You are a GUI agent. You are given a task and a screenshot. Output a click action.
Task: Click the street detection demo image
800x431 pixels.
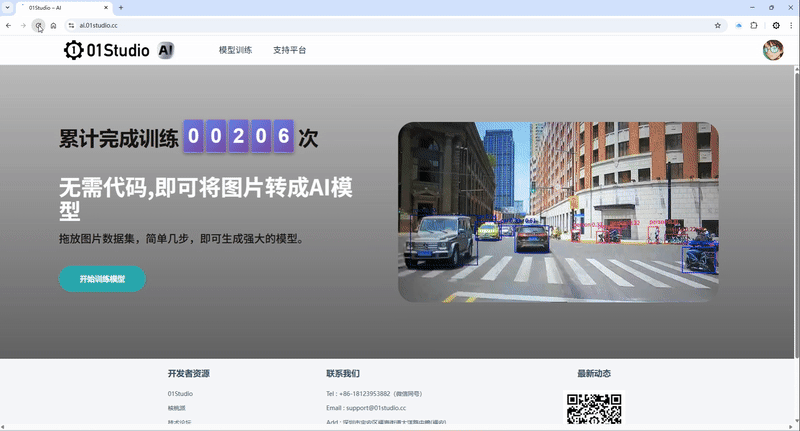click(x=558, y=212)
